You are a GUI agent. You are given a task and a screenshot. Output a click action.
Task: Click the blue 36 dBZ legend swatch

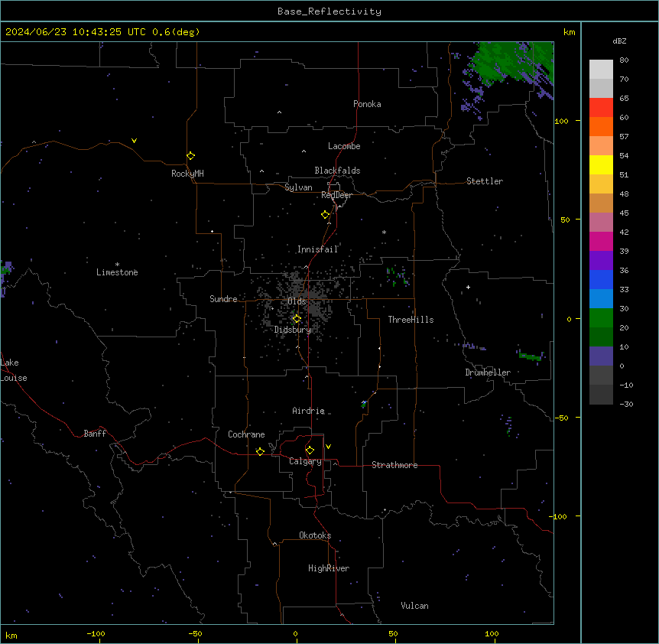click(601, 279)
